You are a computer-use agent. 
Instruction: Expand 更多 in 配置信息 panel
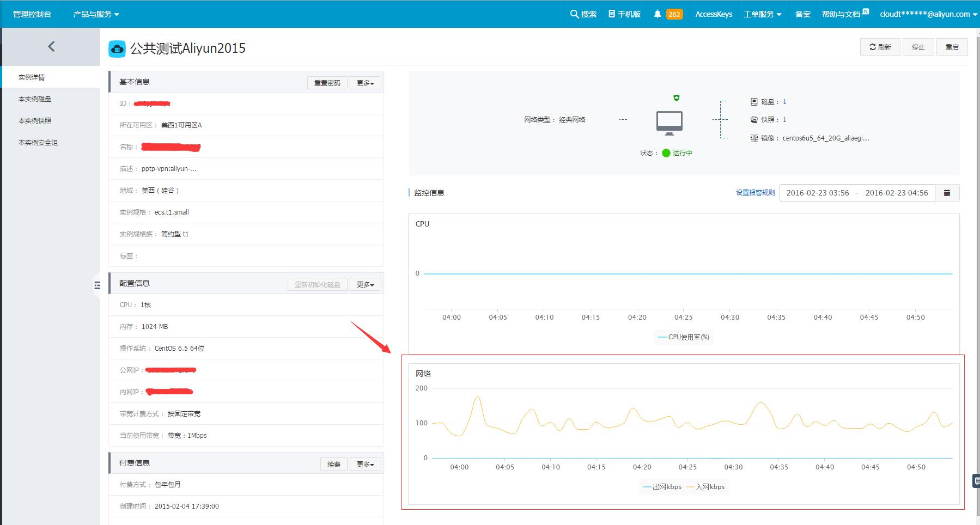(x=366, y=284)
